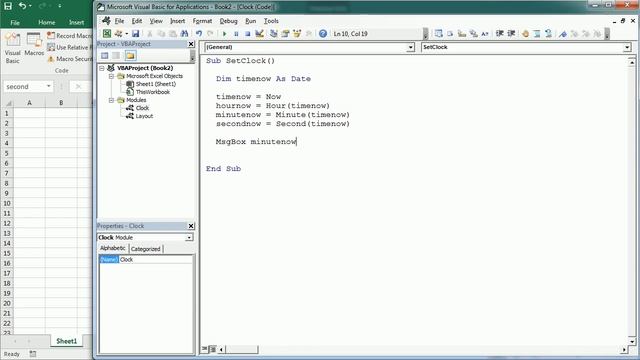The width and height of the screenshot is (640, 360).
Task: Select the Clock module in project tree
Action: pyautogui.click(x=142, y=108)
